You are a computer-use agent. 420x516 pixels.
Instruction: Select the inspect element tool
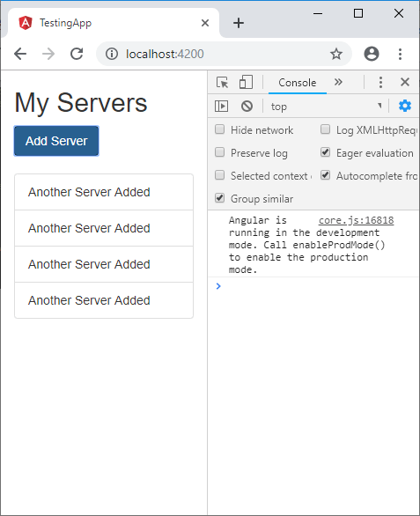pyautogui.click(x=223, y=82)
